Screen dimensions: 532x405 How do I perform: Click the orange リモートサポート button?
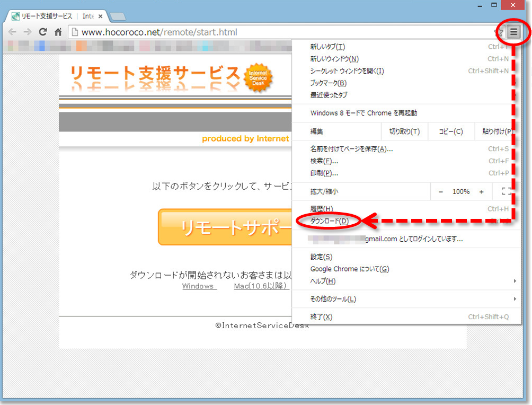coord(225,227)
